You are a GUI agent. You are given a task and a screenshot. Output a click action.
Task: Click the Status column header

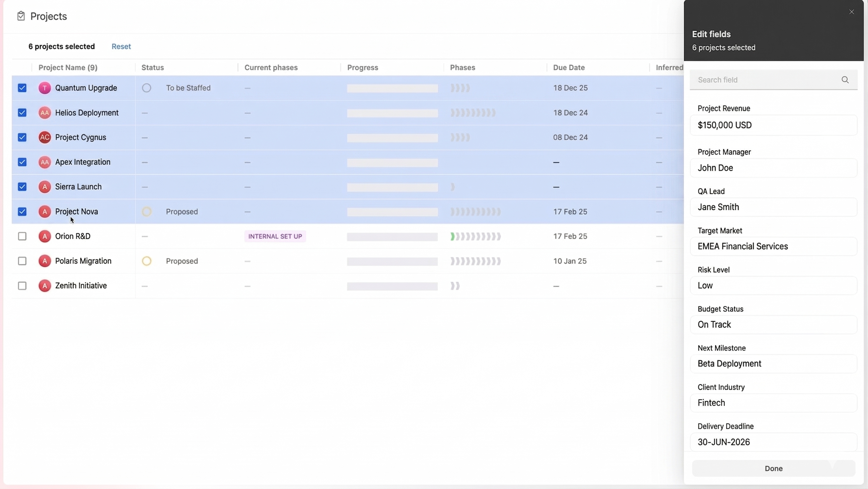pyautogui.click(x=153, y=67)
